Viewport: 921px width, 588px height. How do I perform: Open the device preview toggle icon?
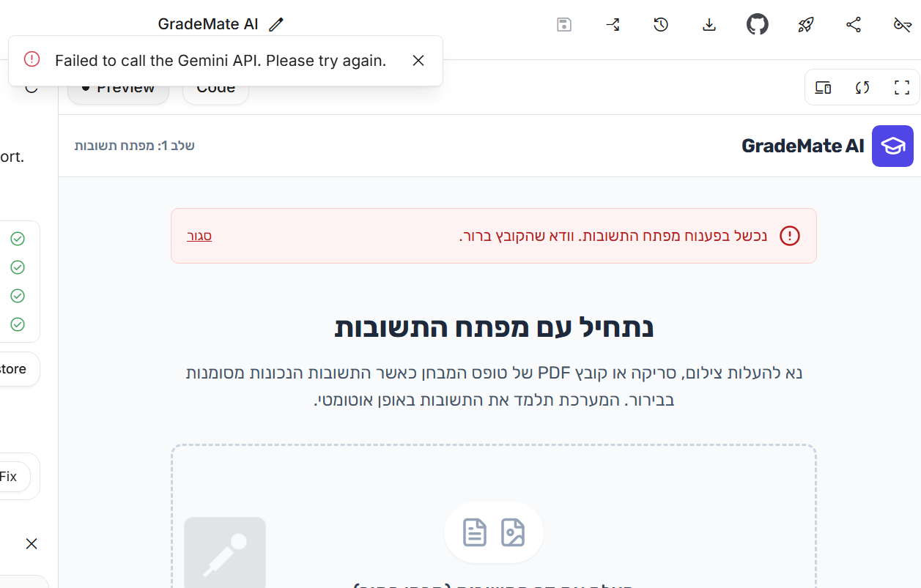[x=823, y=87]
